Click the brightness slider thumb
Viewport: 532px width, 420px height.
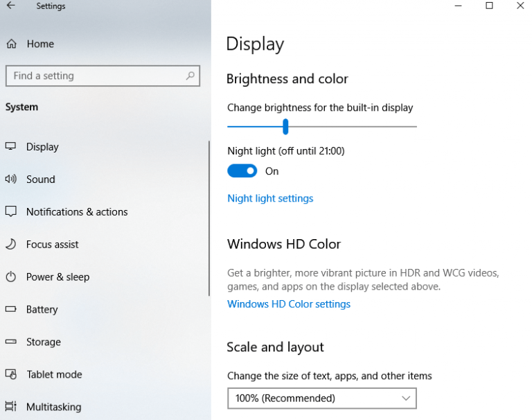[x=285, y=127]
